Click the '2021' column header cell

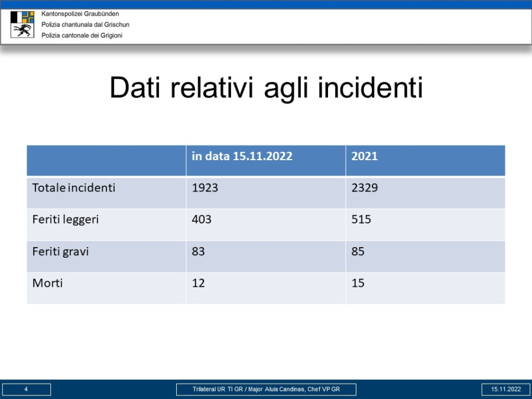pos(364,157)
